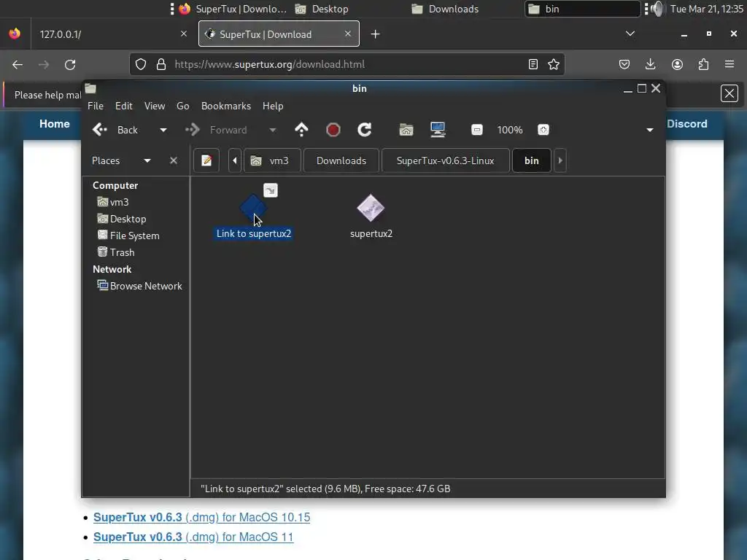Focus the Firefox URL address field
The image size is (747, 560).
(347, 64)
